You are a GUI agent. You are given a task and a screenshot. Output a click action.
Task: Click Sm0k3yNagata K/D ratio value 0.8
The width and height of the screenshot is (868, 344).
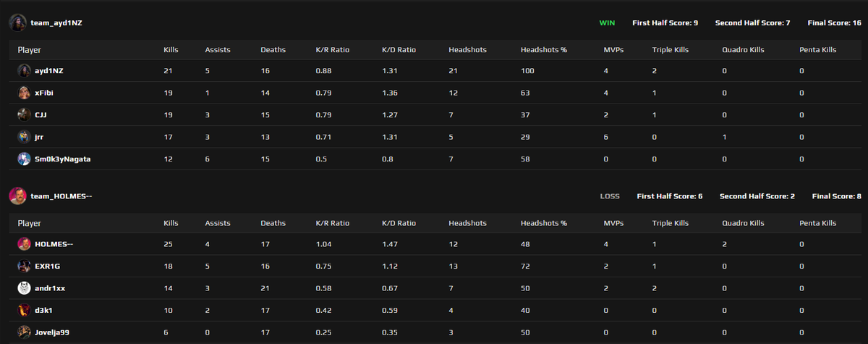(x=387, y=159)
